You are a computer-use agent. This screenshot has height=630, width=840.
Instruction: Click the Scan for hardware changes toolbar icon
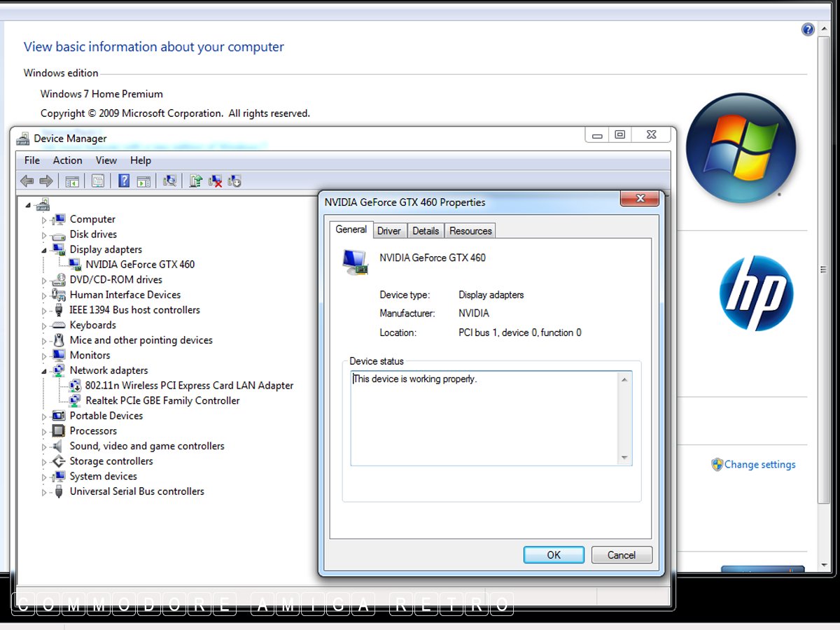click(x=169, y=181)
